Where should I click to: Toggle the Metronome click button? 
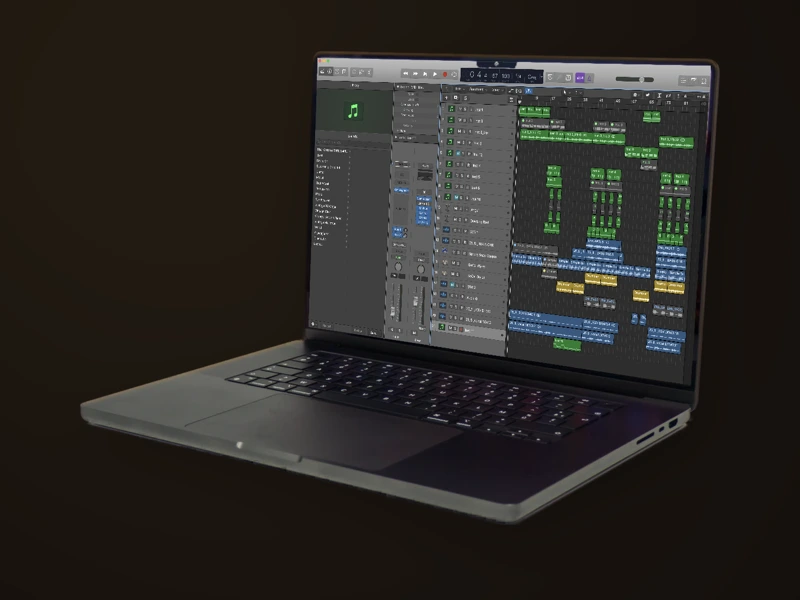point(589,78)
